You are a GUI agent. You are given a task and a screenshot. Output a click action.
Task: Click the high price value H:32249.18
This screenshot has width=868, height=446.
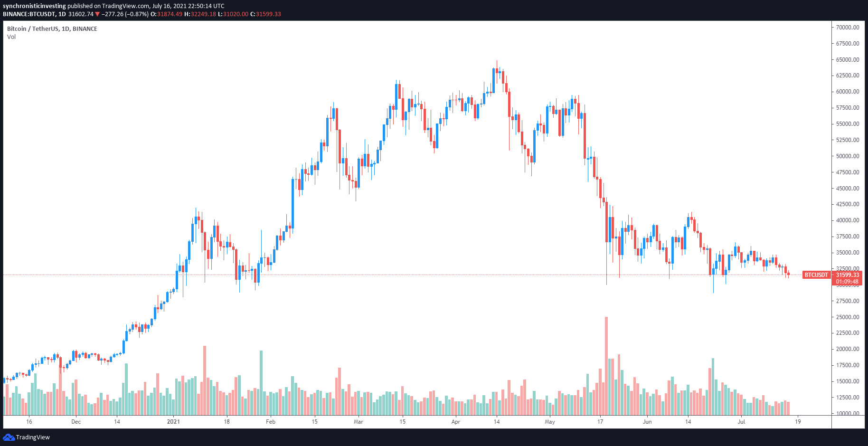tap(200, 14)
